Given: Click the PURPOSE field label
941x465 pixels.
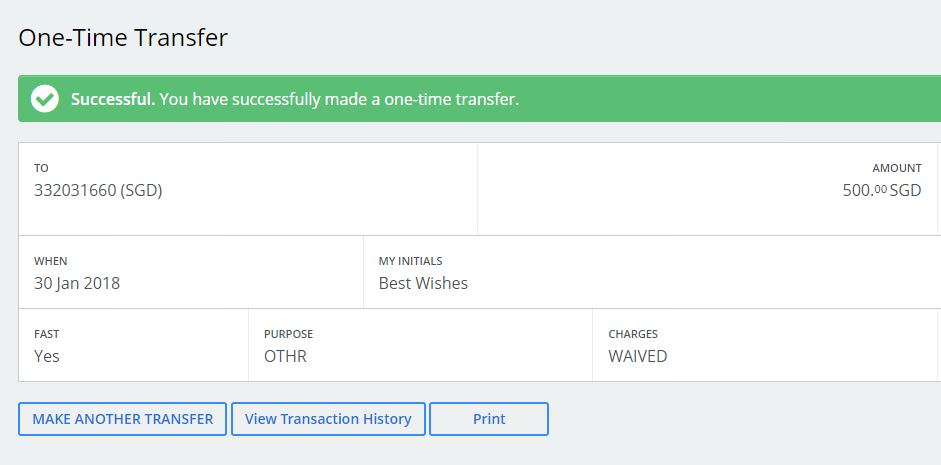Looking at the screenshot, I should 288,334.
